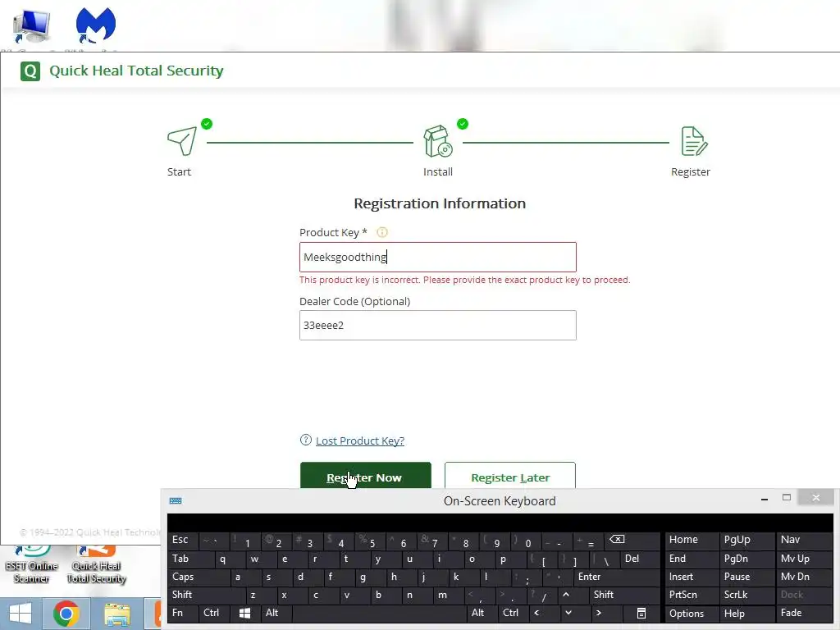This screenshot has width=840, height=630.
Task: Focus the Dealer Code input field
Action: 438,325
